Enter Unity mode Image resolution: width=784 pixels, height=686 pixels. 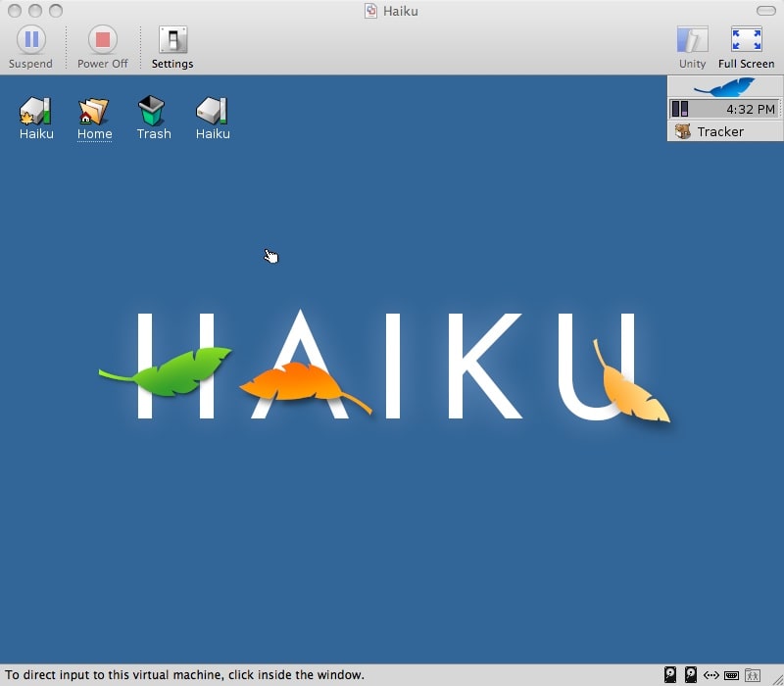point(693,47)
